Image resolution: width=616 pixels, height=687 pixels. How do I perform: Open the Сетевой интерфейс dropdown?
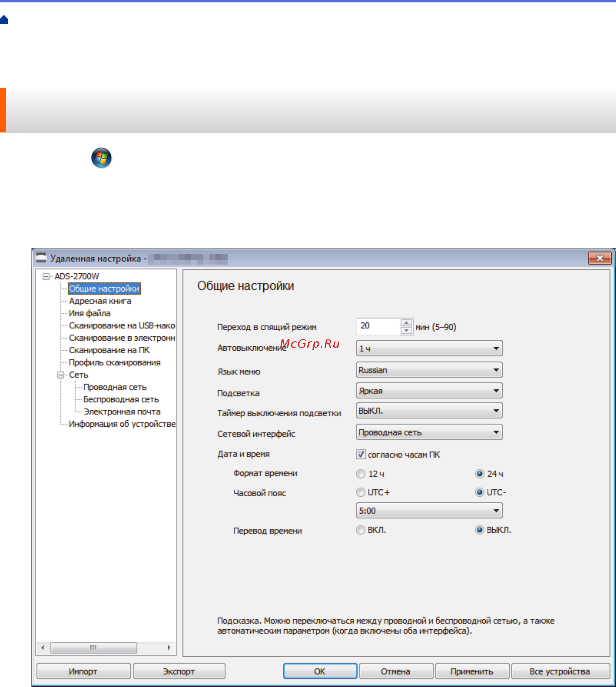(429, 432)
